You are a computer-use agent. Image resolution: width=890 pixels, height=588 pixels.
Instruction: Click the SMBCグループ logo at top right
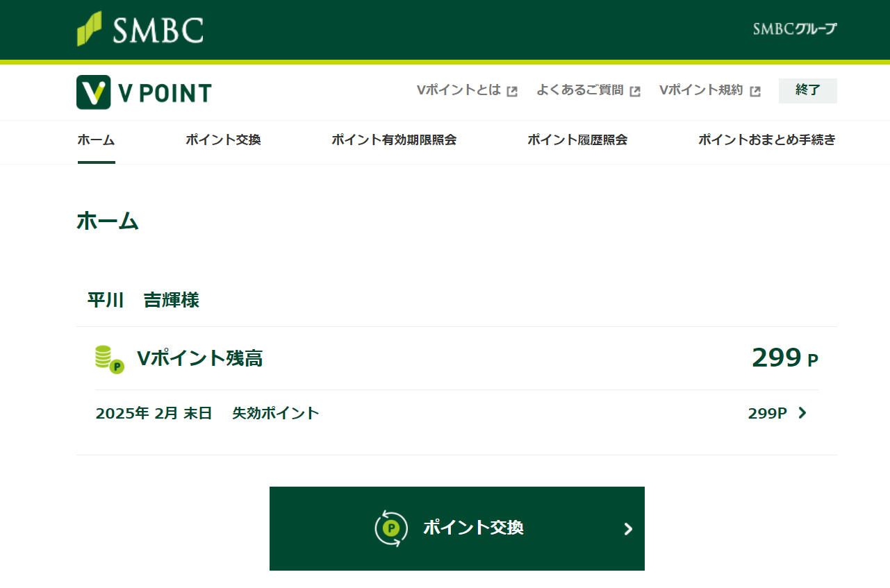point(795,29)
